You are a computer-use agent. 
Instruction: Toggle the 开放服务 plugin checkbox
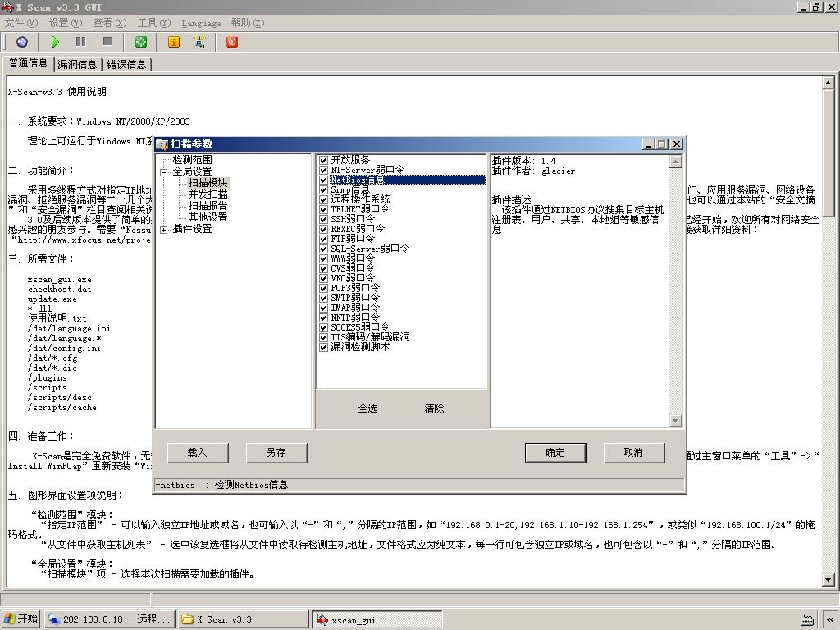point(323,160)
